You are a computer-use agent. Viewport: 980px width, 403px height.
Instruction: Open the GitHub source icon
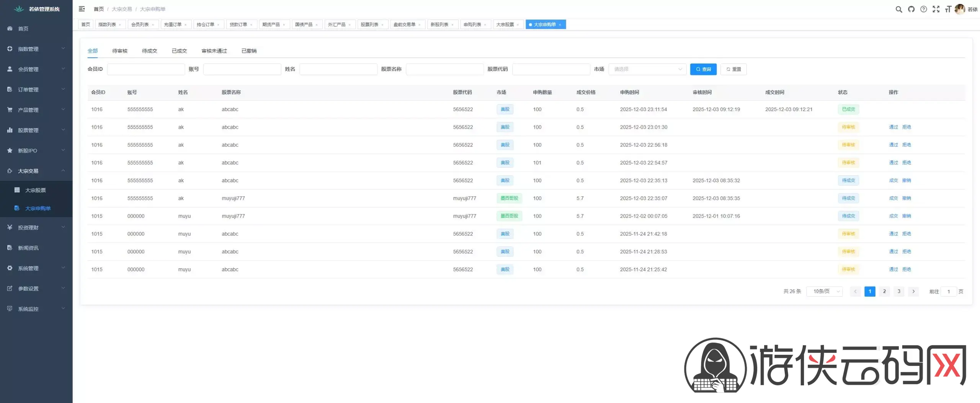[911, 9]
